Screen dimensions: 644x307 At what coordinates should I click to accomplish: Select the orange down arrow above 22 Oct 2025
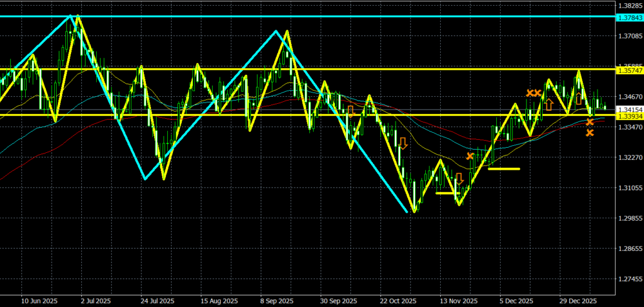402,143
